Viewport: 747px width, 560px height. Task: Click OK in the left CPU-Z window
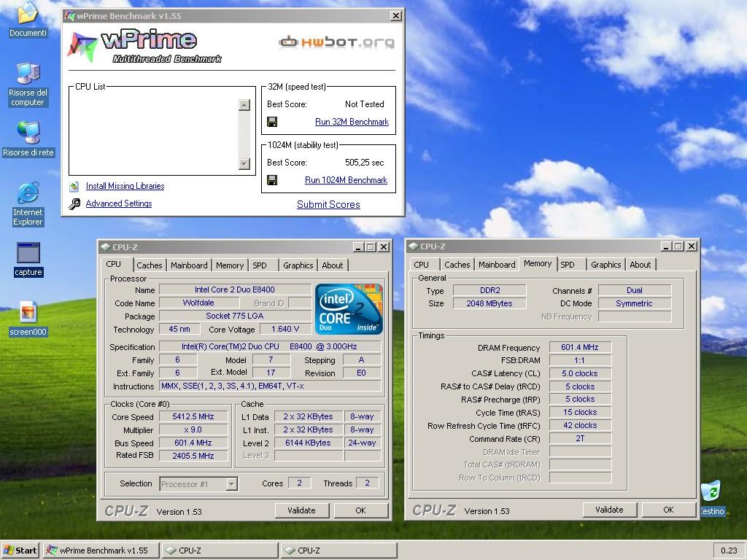(360, 510)
